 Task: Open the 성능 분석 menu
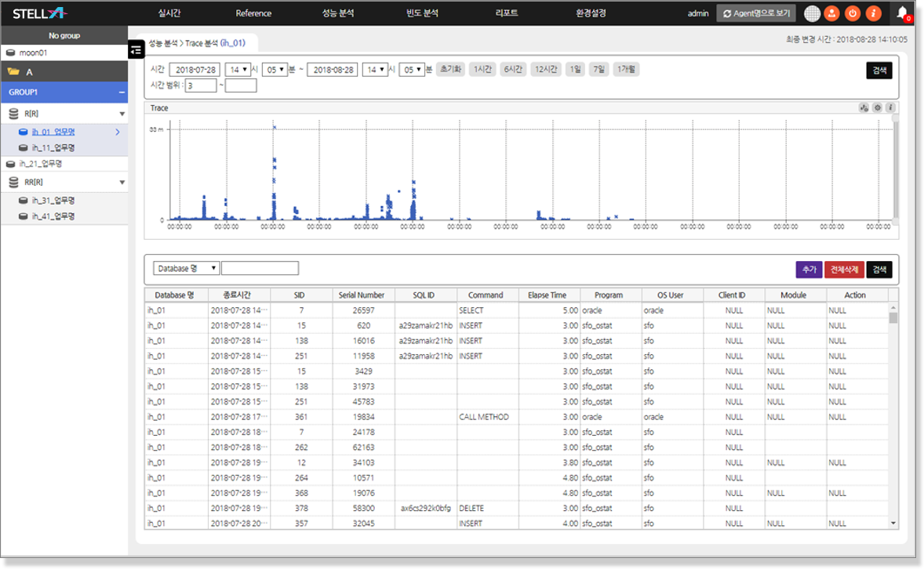[337, 13]
